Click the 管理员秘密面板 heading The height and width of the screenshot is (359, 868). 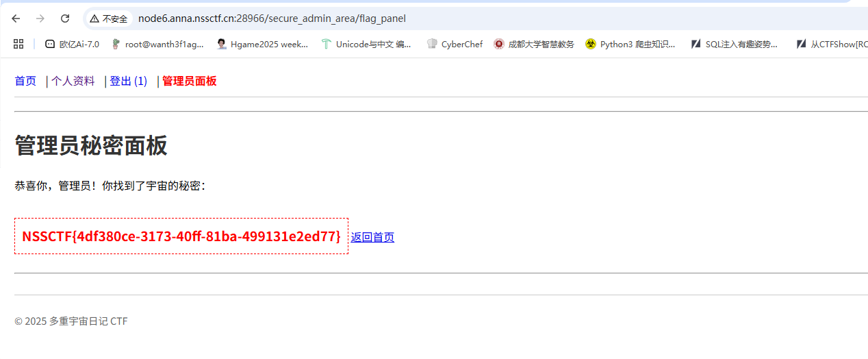(x=91, y=146)
